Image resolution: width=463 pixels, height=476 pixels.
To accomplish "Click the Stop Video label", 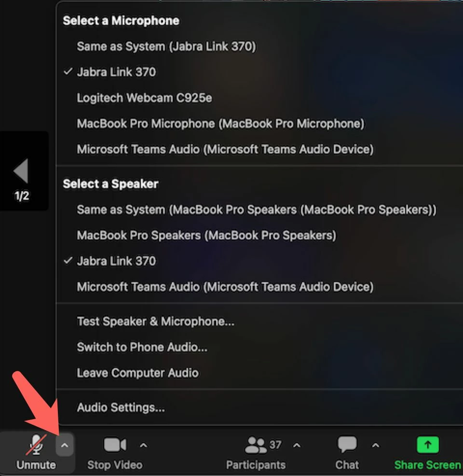I will [115, 465].
